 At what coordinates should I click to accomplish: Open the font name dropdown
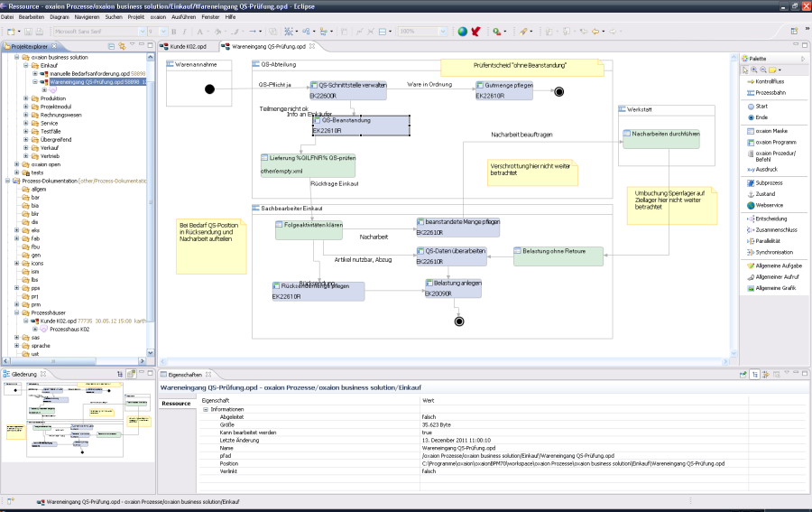[x=143, y=32]
